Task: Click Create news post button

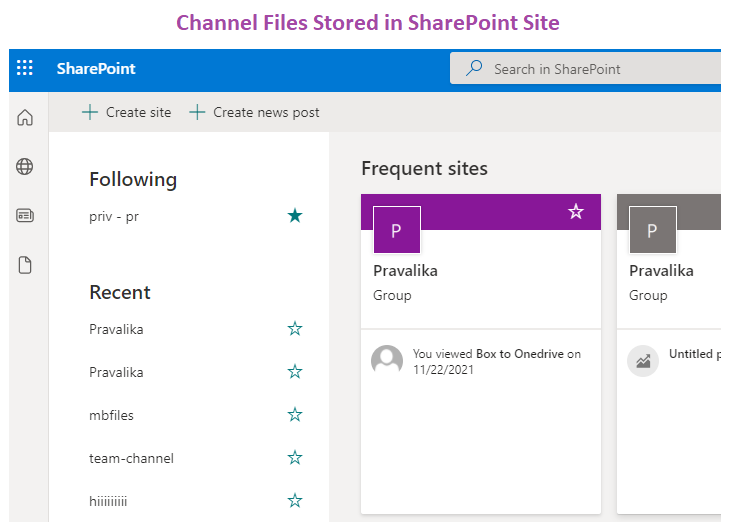Action: coord(254,112)
